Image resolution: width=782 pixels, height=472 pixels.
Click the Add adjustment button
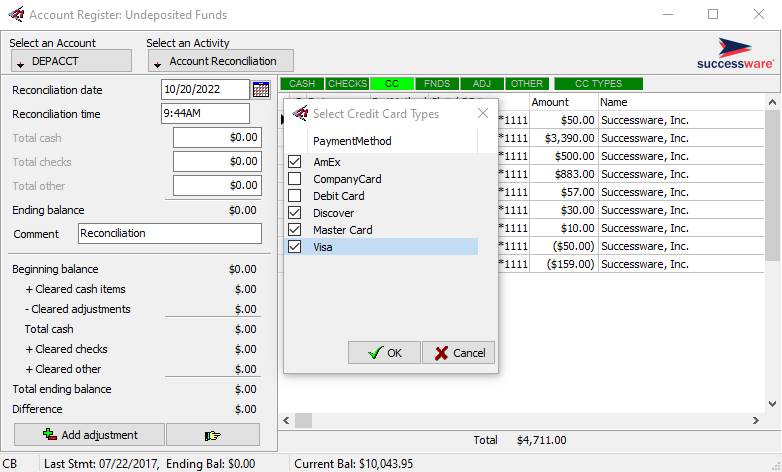click(x=90, y=435)
